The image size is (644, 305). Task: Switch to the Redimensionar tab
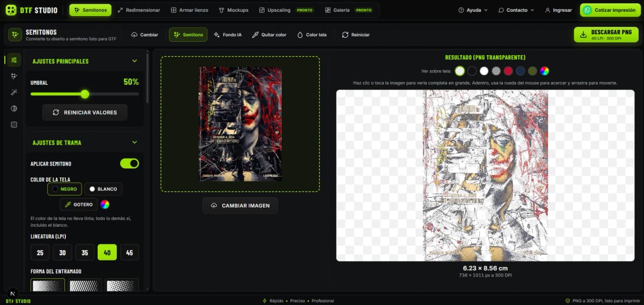point(138,10)
